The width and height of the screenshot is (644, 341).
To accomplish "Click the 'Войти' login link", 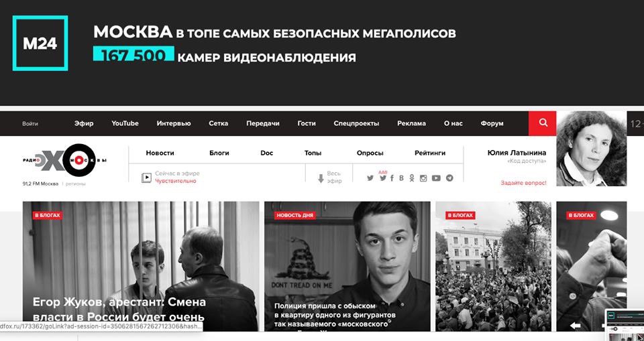I will pos(30,123).
